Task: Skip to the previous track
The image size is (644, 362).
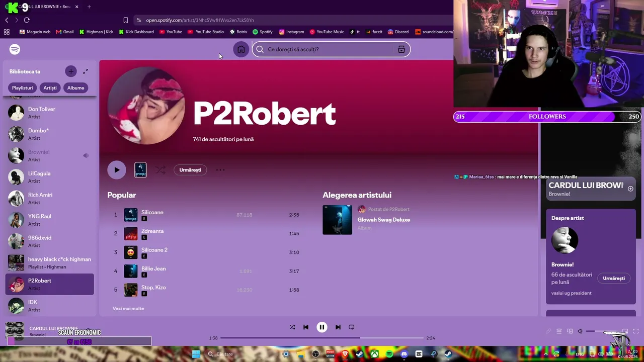Action: coord(306,327)
